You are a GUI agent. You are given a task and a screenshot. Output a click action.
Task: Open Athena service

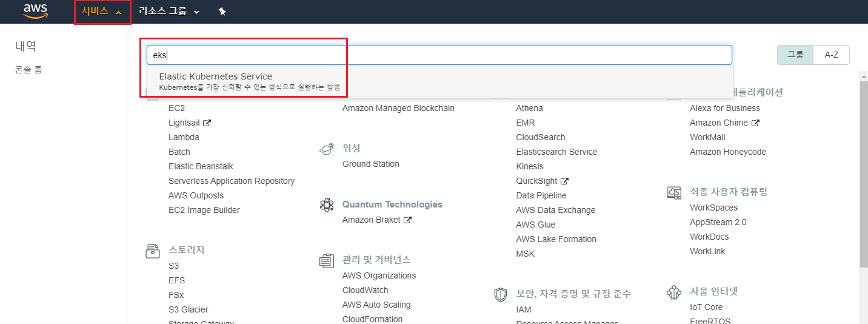tap(530, 108)
